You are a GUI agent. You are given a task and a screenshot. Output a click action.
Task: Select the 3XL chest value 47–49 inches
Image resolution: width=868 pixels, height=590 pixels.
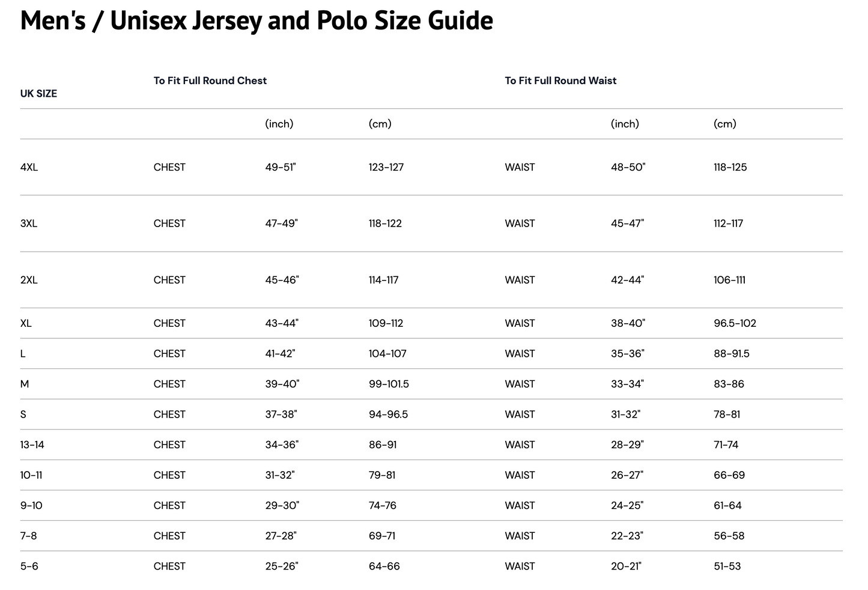(x=281, y=224)
